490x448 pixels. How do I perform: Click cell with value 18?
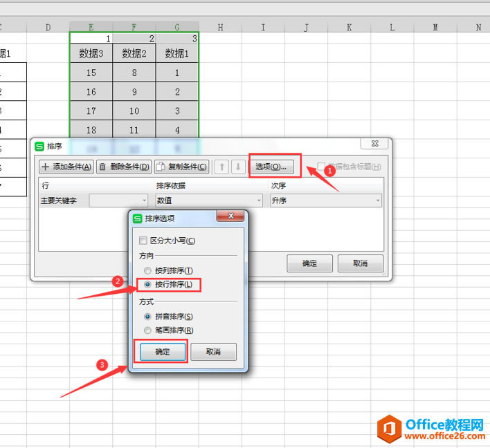point(91,130)
